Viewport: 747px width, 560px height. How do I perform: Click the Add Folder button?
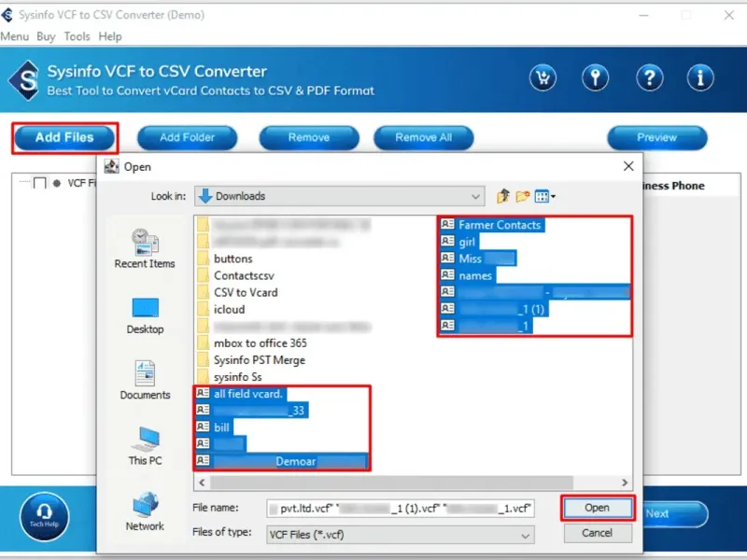coord(188,137)
